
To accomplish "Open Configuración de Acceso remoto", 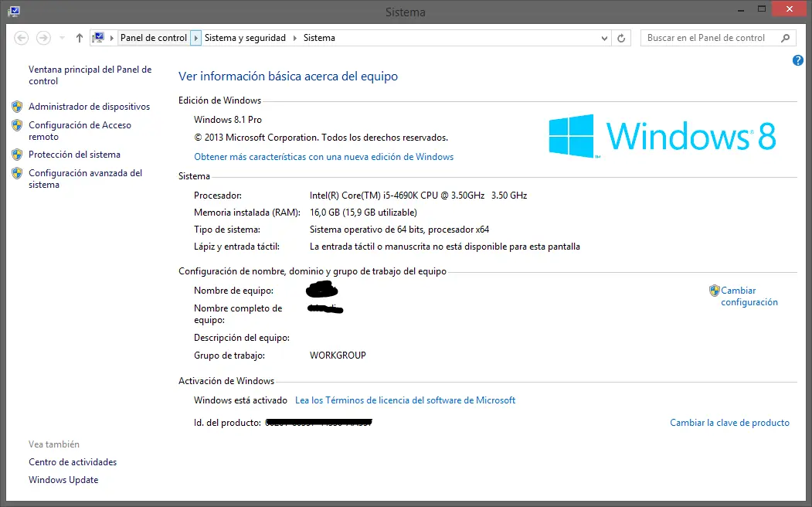I will tap(80, 131).
